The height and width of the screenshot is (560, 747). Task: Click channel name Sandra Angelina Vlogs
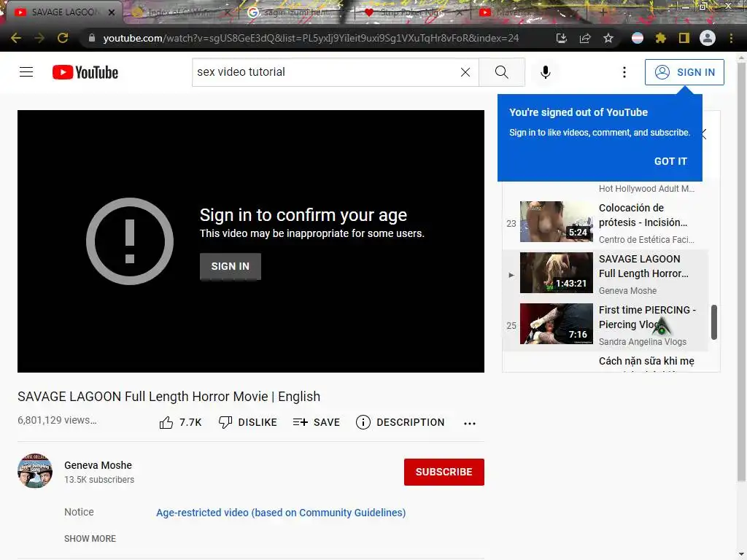[642, 341]
